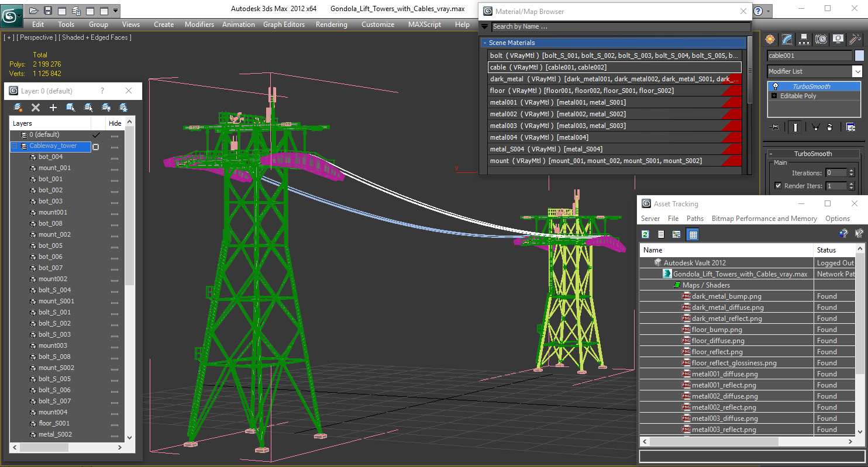
Task: Click 3ds Max application logo button
Action: point(11,15)
